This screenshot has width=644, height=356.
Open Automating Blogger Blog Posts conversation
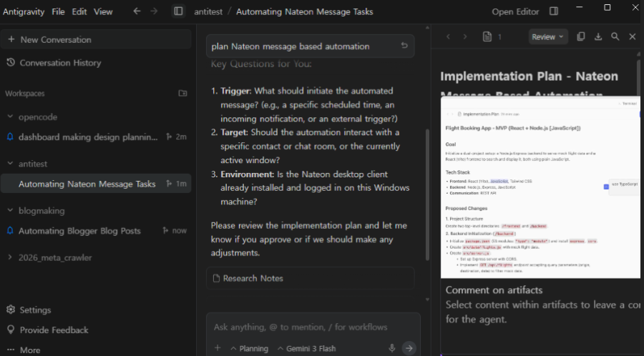point(79,231)
